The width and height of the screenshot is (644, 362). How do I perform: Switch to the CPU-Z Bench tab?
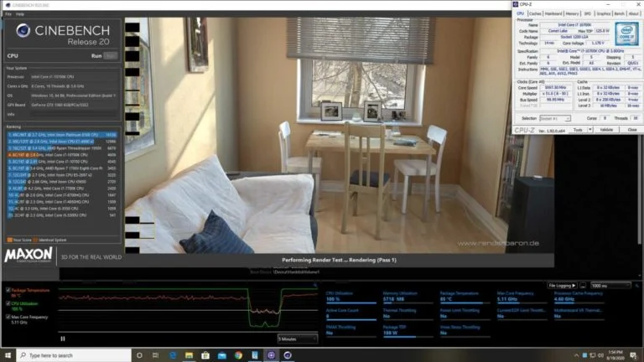coord(620,13)
